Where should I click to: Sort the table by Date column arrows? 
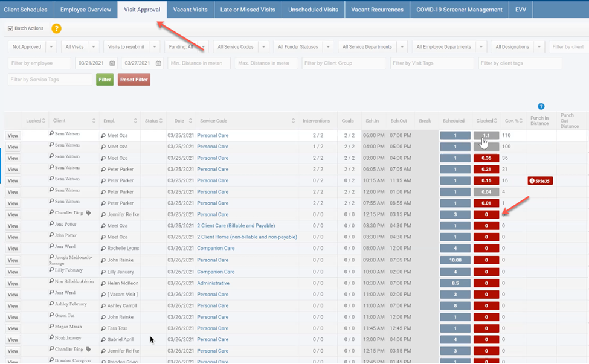(192, 121)
